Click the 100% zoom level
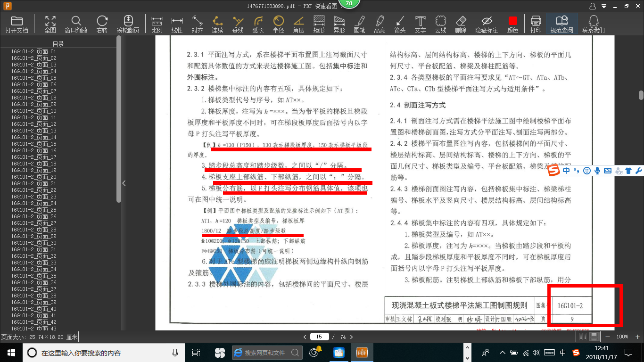 pos(623,337)
